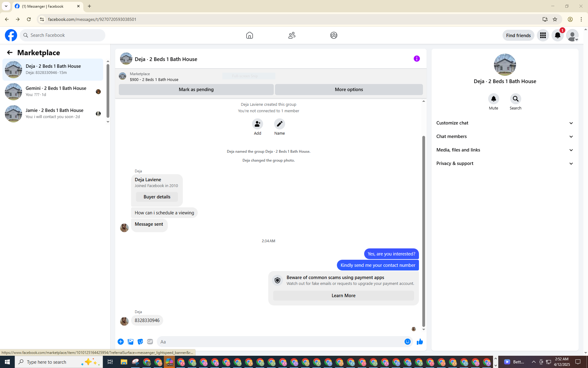Screen dimensions: 588x368
Task: Click the browser address bar URL
Action: [92, 19]
